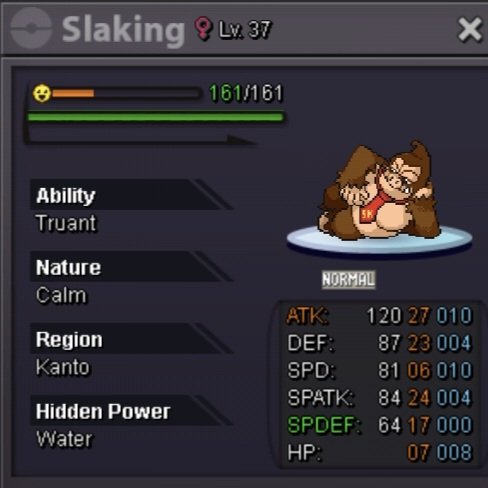488x488 pixels.
Task: Click the ATK stat row
Action: point(379,315)
